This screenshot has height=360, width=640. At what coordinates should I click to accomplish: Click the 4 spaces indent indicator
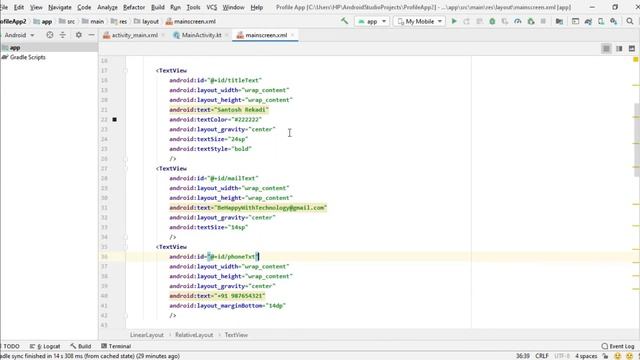[586, 356]
